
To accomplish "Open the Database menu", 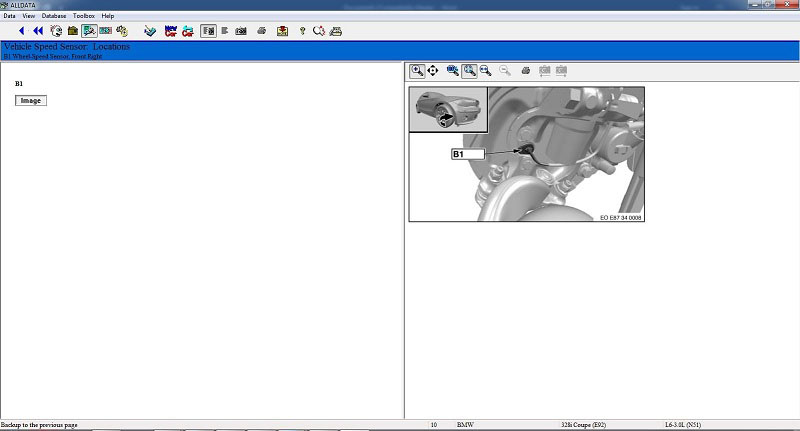I will point(54,16).
